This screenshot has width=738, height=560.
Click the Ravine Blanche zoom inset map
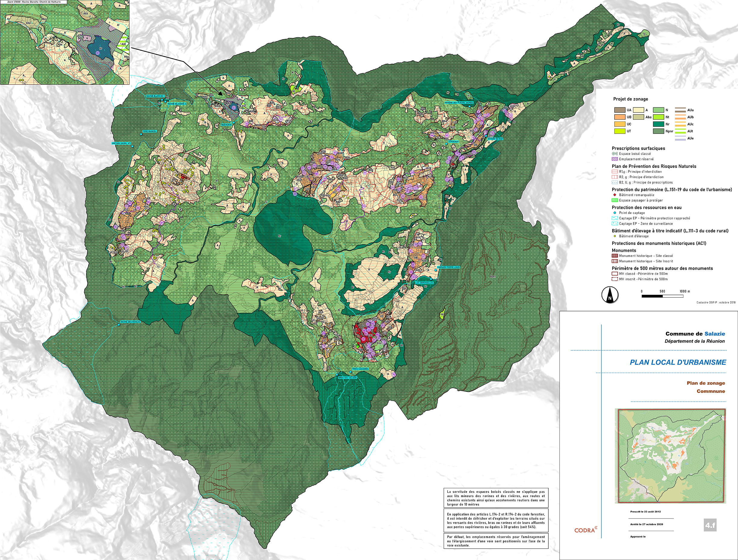coord(65,43)
